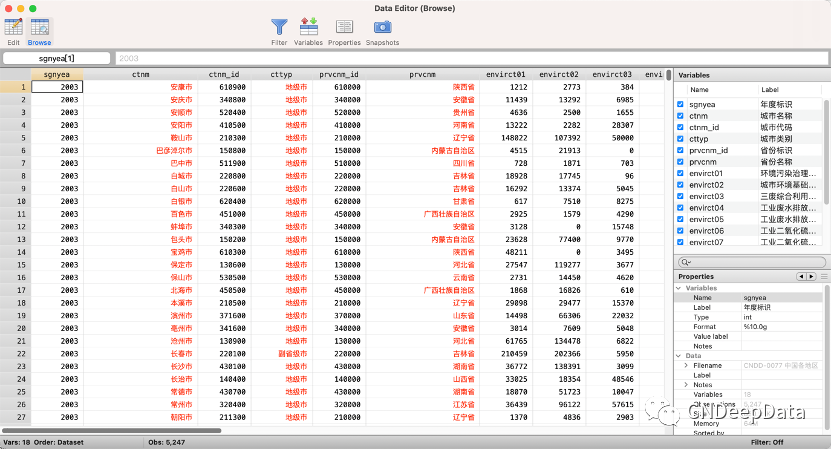This screenshot has width=832, height=450.
Task: Uncheck the prvcnm variable checkbox
Action: 680,162
